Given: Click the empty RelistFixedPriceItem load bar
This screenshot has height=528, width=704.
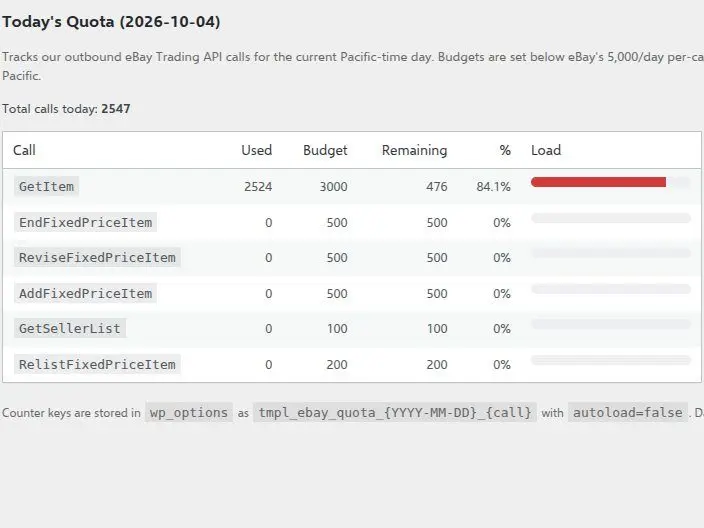Looking at the screenshot, I should 611,360.
